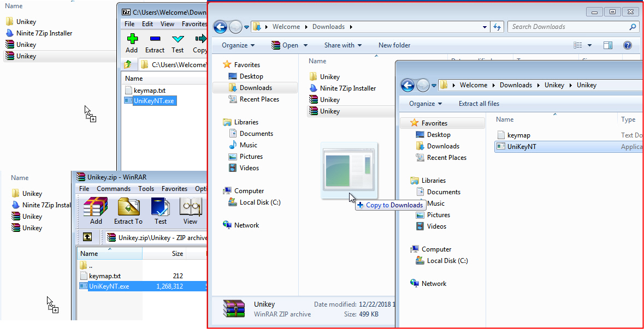
Task: Go up one level in WinRAR archive
Action: click(87, 237)
